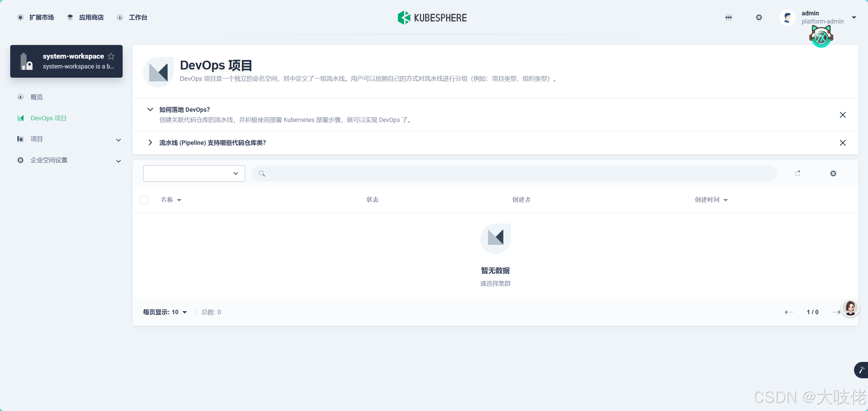868x411 pixels.
Task: Open the DevOps 项目 sidebar entry
Action: 48,118
